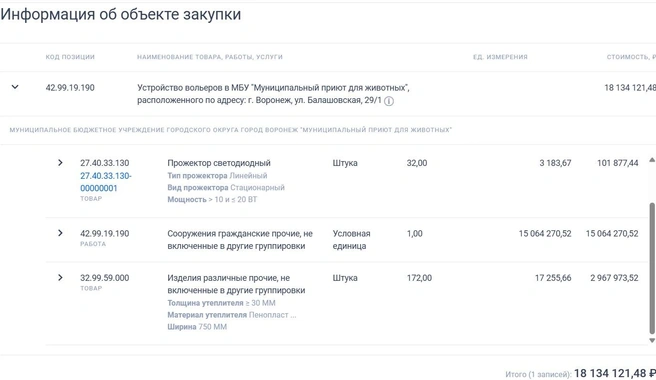
Task: Click the scroll down arrow of the list
Action: click(652, 341)
